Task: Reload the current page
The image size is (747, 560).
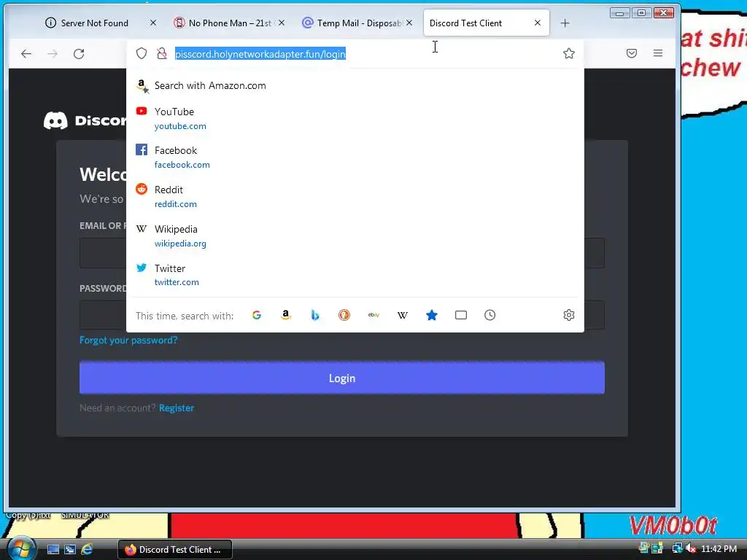Action: click(79, 54)
